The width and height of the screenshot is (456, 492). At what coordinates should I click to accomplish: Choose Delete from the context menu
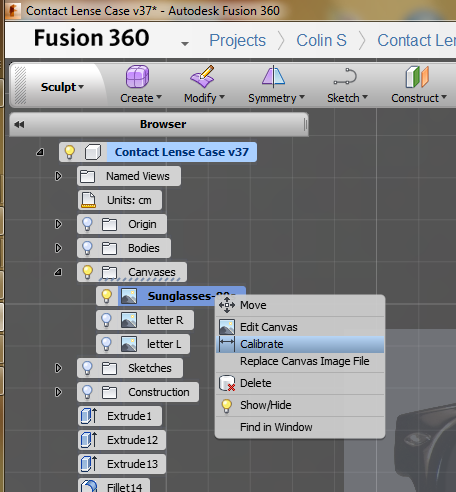(300, 383)
